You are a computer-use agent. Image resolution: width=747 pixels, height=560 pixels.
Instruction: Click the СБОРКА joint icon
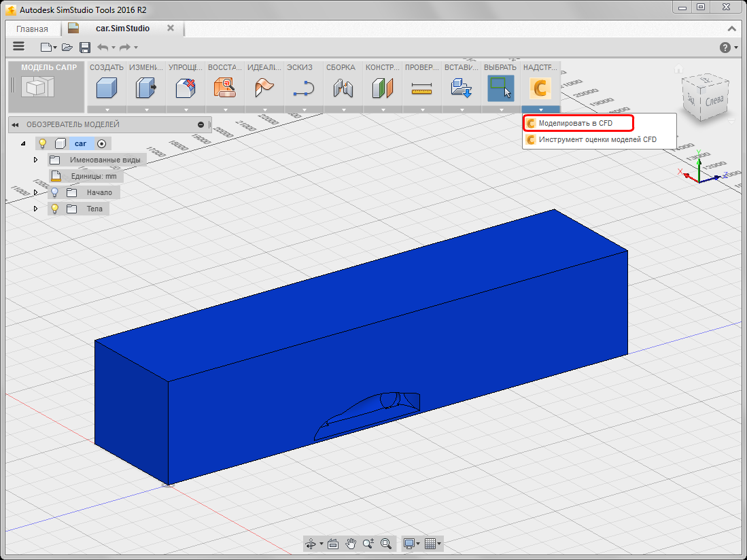coord(343,88)
